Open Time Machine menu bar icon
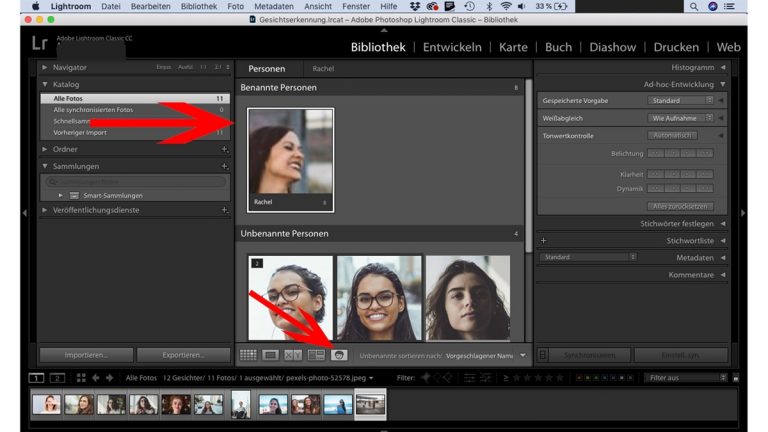 tap(469, 6)
